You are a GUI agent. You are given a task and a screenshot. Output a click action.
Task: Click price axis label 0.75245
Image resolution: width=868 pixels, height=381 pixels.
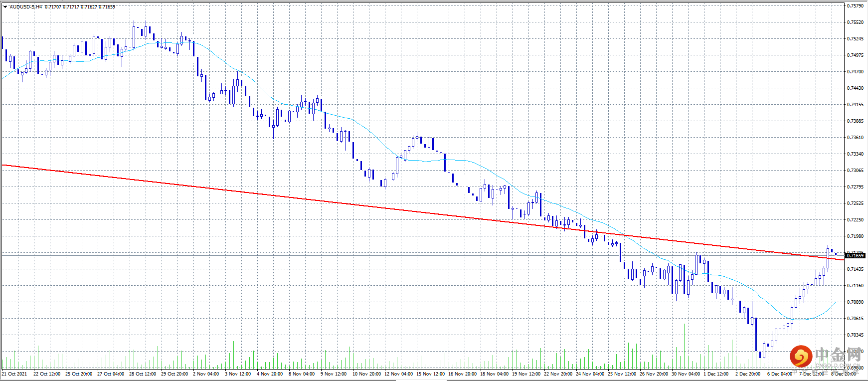pos(856,39)
